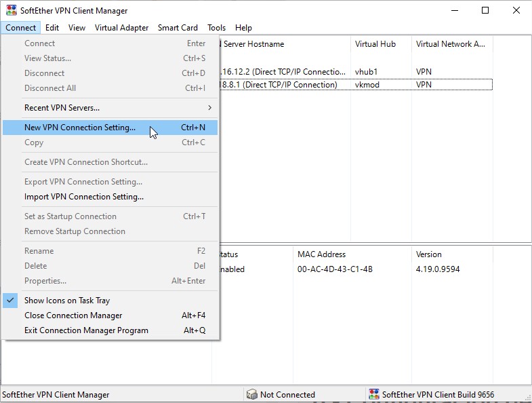532x403 pixels.
Task: Click the SoftEther app icon in title bar
Action: pyautogui.click(x=12, y=10)
